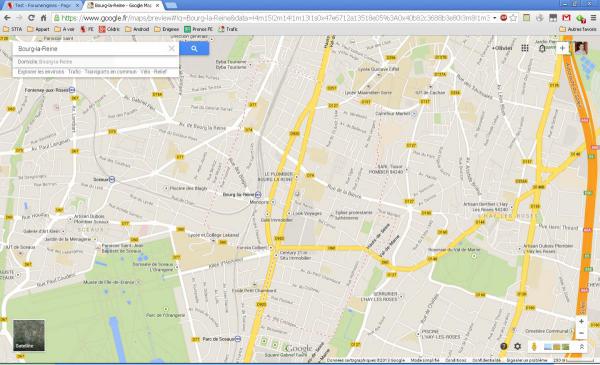Open the map help icon
The image size is (600, 365).
(504, 346)
